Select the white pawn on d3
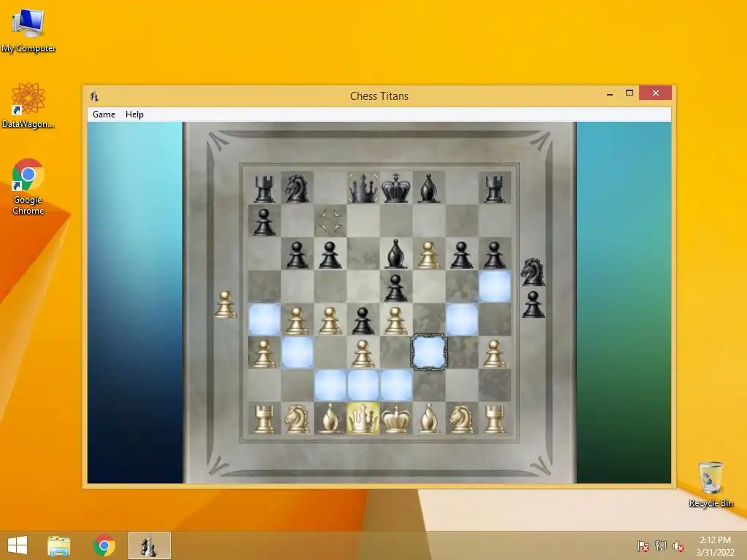Screen dimensions: 747x560 point(363,354)
